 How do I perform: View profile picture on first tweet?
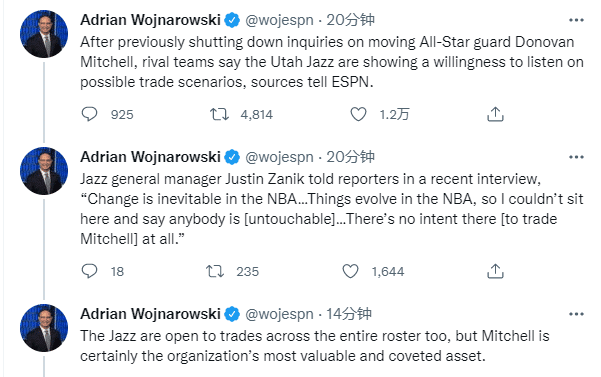click(44, 34)
